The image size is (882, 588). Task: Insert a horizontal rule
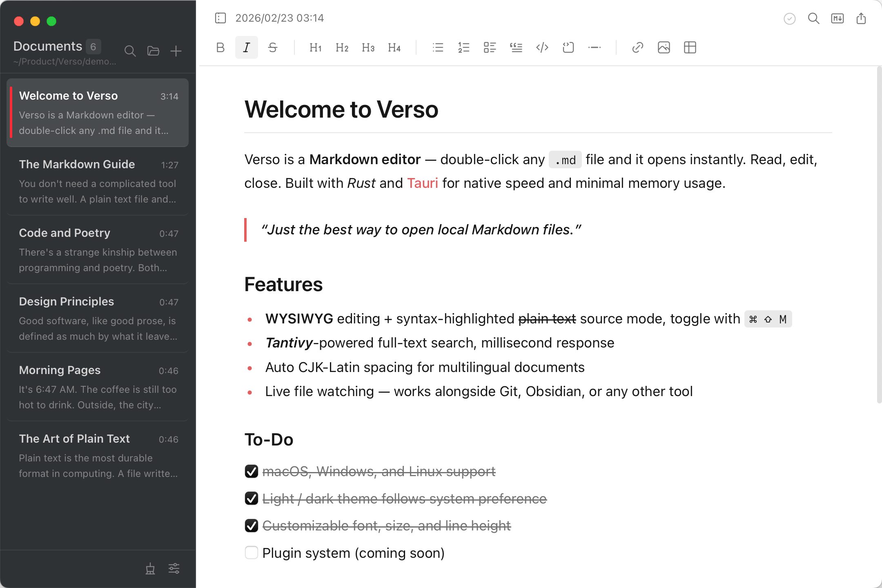pyautogui.click(x=594, y=47)
